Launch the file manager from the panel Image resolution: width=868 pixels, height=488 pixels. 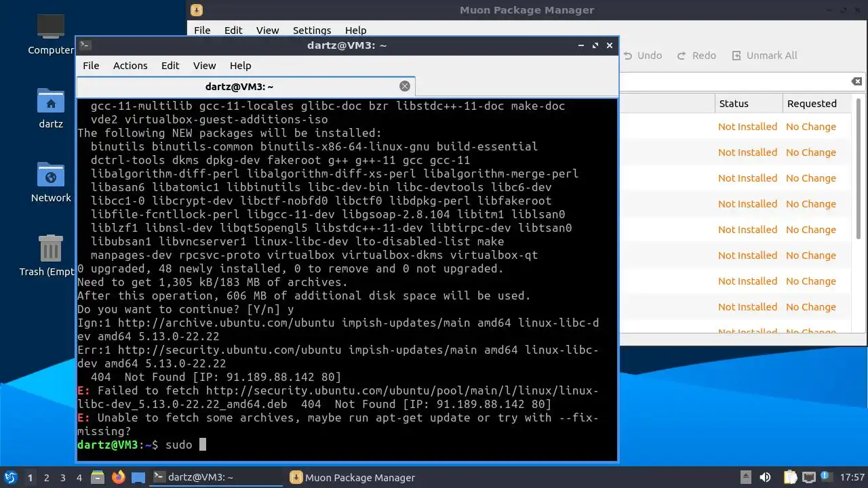pos(98,477)
